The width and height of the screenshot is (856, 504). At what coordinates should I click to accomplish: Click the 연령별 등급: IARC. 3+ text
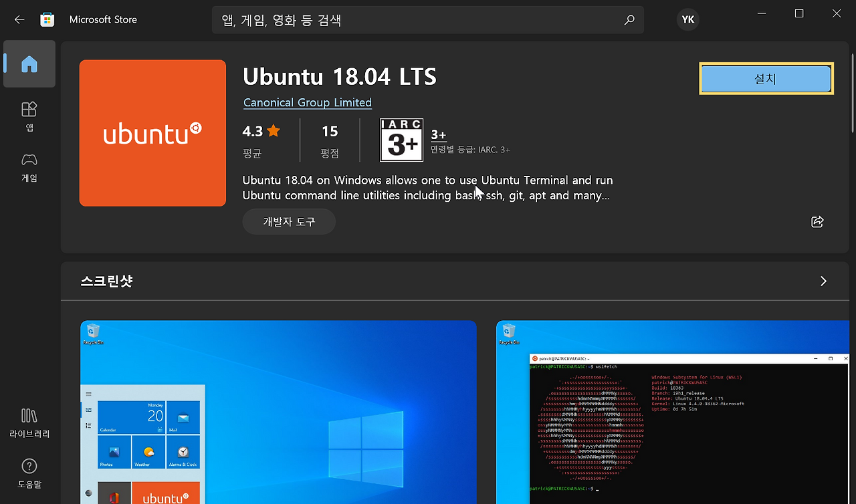point(470,150)
